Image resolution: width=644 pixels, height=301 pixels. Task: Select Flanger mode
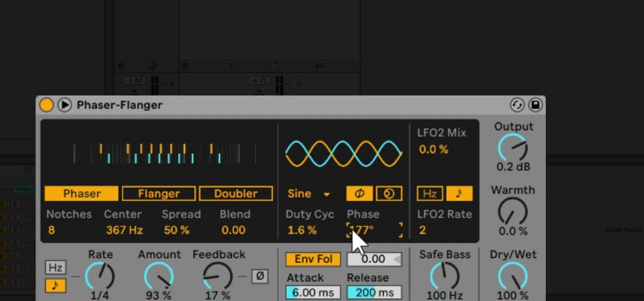click(x=159, y=194)
